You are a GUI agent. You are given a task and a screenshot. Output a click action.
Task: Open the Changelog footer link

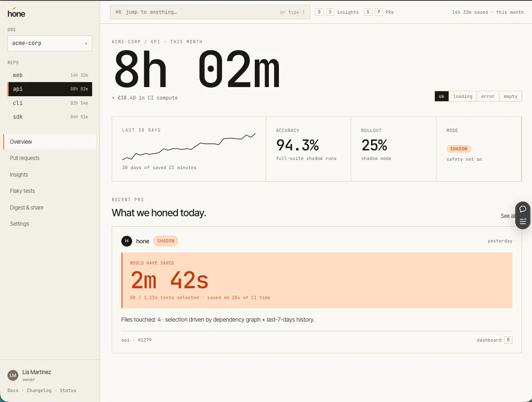[39, 390]
